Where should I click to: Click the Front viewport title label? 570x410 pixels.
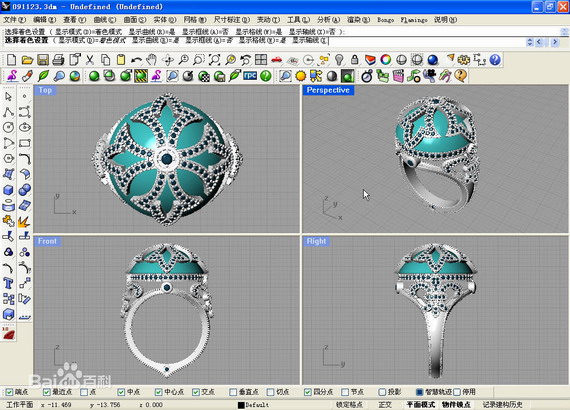click(x=47, y=241)
